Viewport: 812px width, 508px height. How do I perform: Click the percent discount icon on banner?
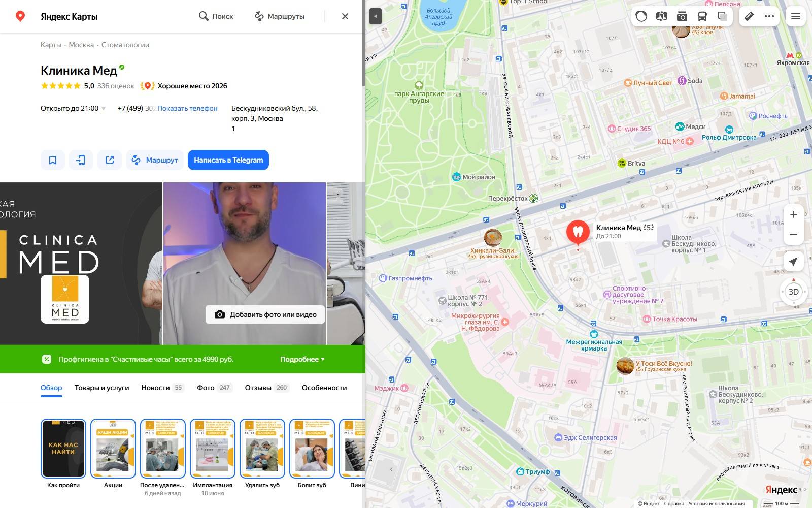pyautogui.click(x=47, y=359)
